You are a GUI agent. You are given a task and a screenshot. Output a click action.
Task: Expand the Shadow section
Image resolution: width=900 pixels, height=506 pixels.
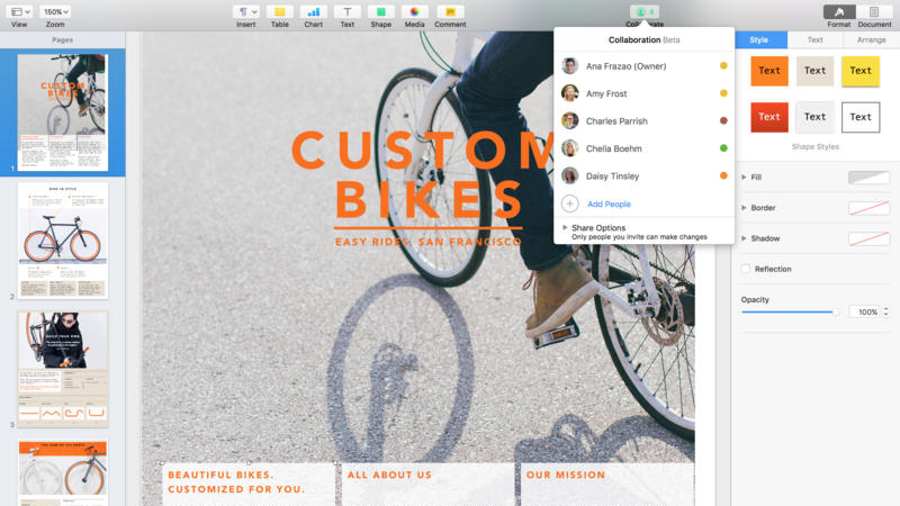pyautogui.click(x=744, y=238)
